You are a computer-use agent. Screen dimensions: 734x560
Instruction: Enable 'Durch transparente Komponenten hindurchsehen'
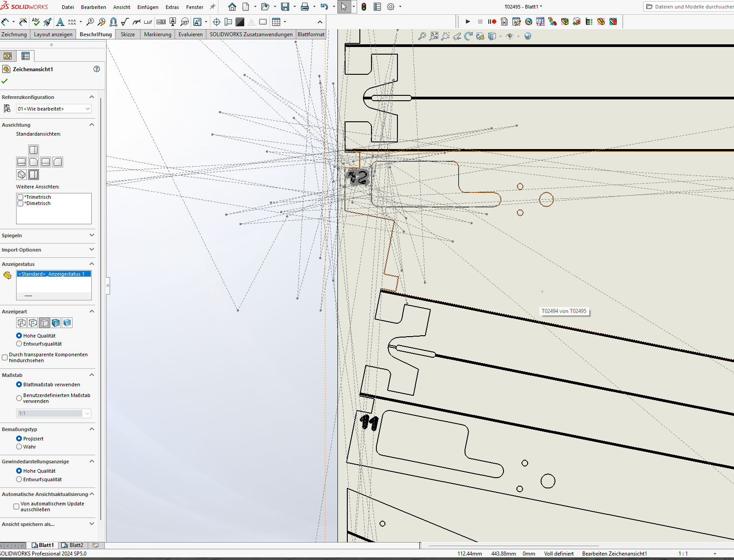(4, 357)
